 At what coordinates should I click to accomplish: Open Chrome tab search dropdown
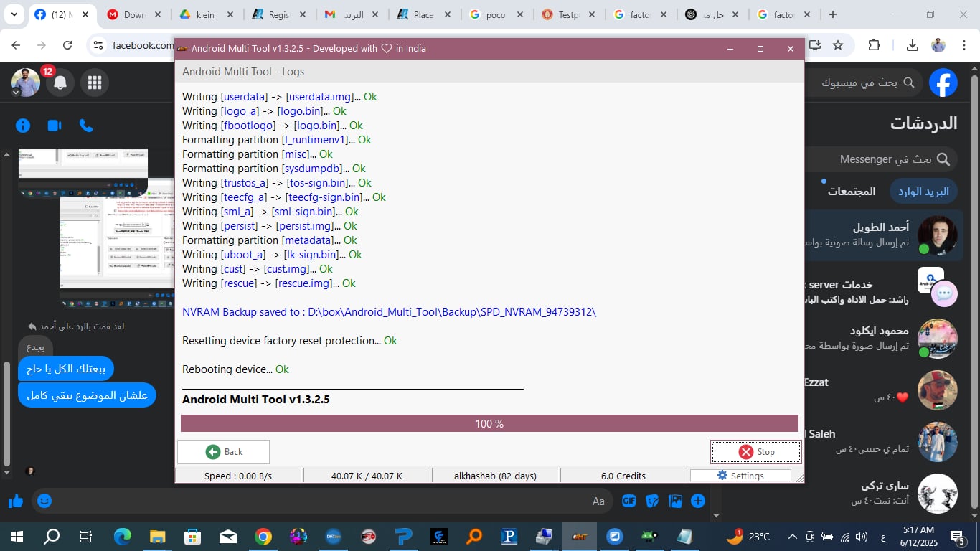point(14,14)
